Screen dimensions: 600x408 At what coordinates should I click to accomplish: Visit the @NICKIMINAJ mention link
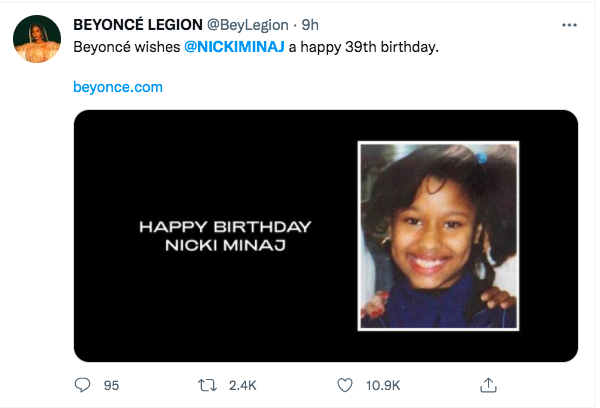234,48
